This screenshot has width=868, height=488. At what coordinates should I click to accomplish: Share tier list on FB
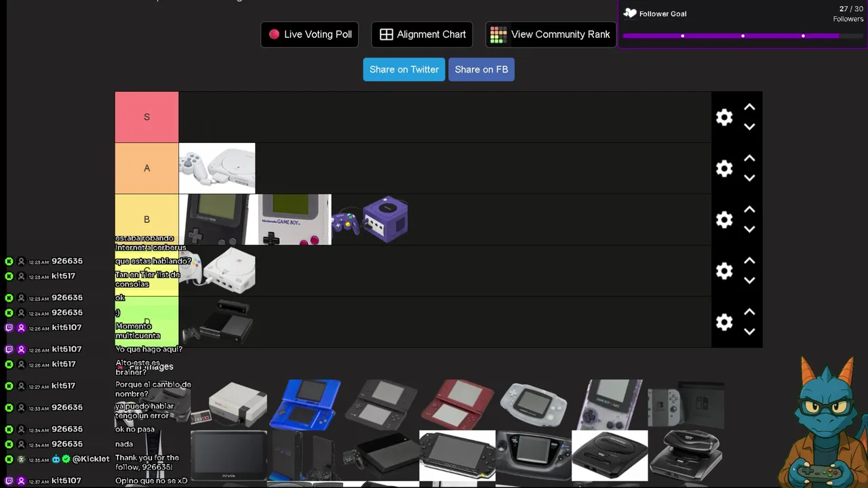pyautogui.click(x=481, y=70)
